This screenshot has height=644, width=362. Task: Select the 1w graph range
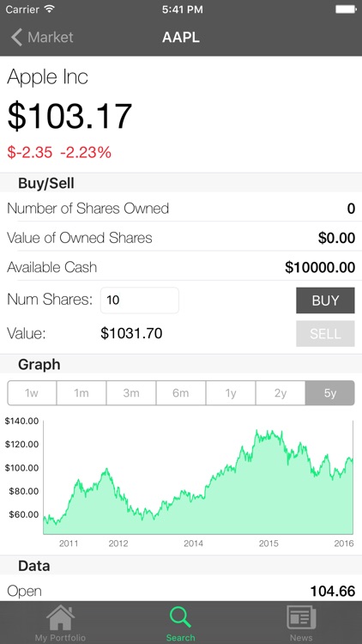point(32,393)
